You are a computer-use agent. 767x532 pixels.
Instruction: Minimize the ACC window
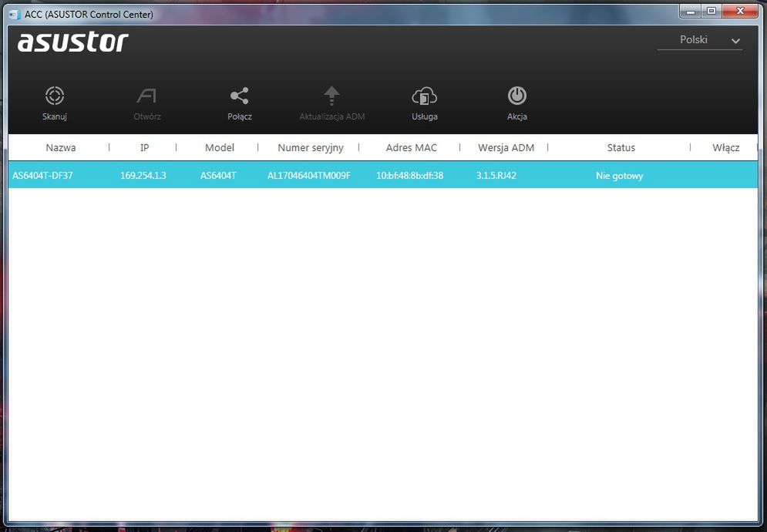(x=691, y=11)
